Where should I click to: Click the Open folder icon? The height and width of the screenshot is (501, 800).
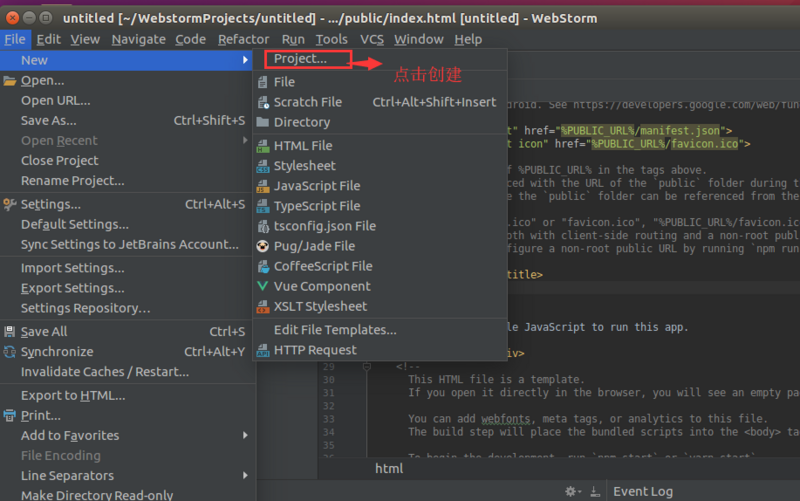tap(10, 81)
